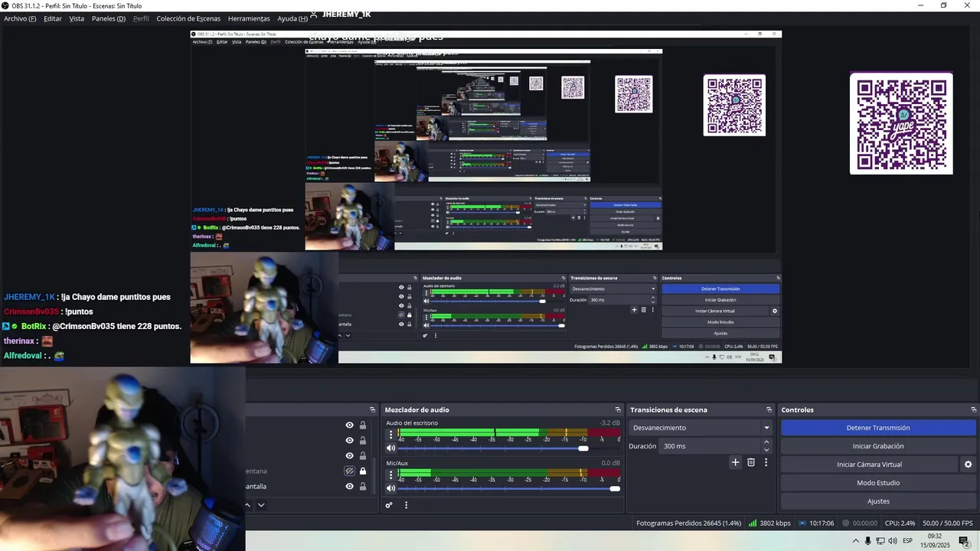Open the Ayuda menu
This screenshot has height=551, width=980.
(x=292, y=18)
